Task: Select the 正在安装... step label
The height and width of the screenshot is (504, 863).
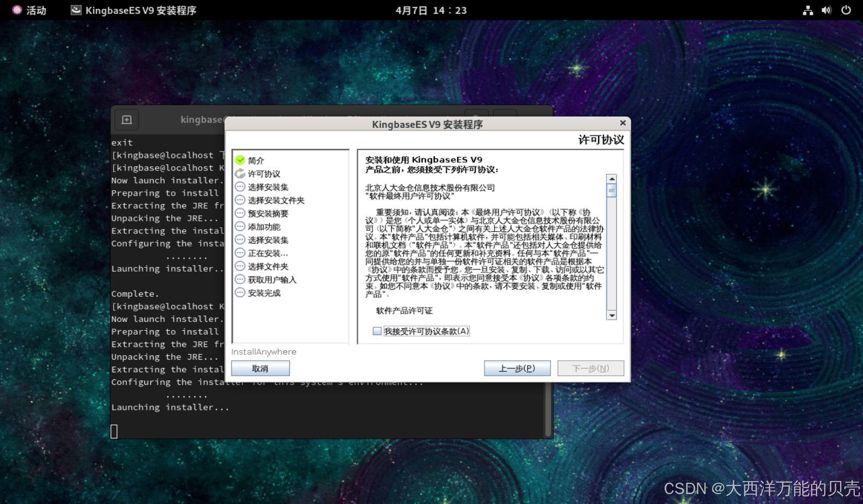Action: click(x=268, y=254)
